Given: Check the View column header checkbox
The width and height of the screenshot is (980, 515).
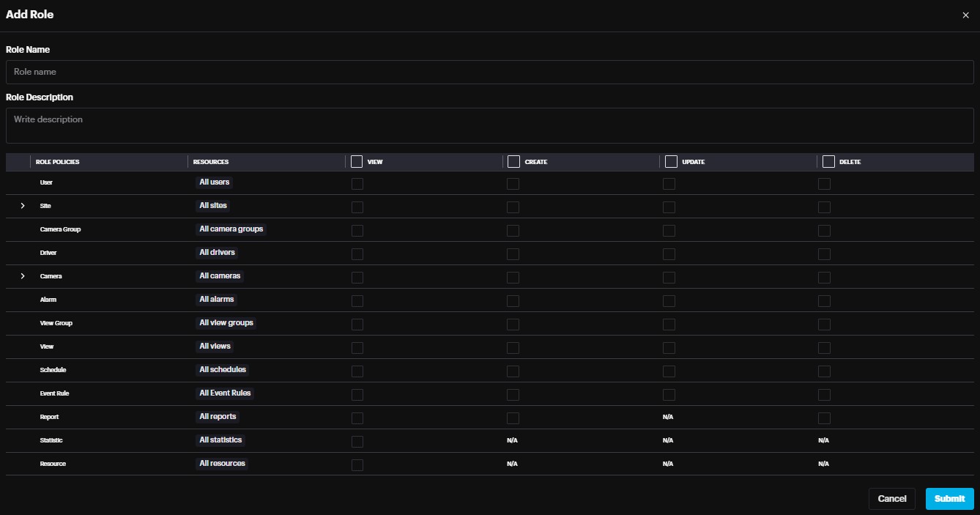Looking at the screenshot, I should coord(357,161).
